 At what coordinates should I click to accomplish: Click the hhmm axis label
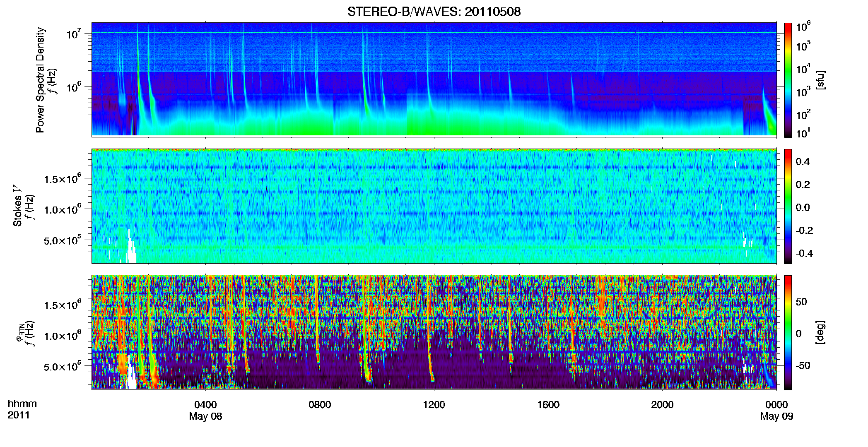point(22,404)
